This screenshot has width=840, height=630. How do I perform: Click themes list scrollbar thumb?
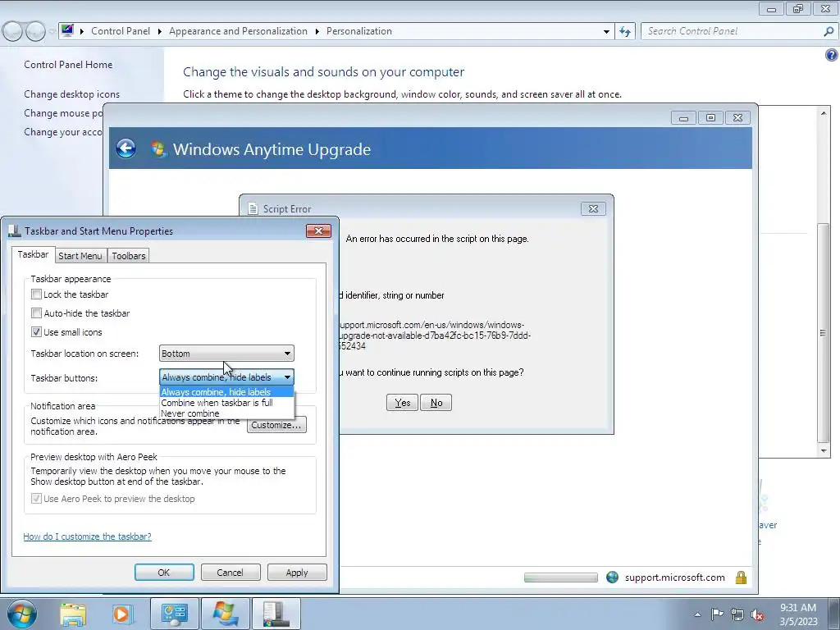coord(823,332)
